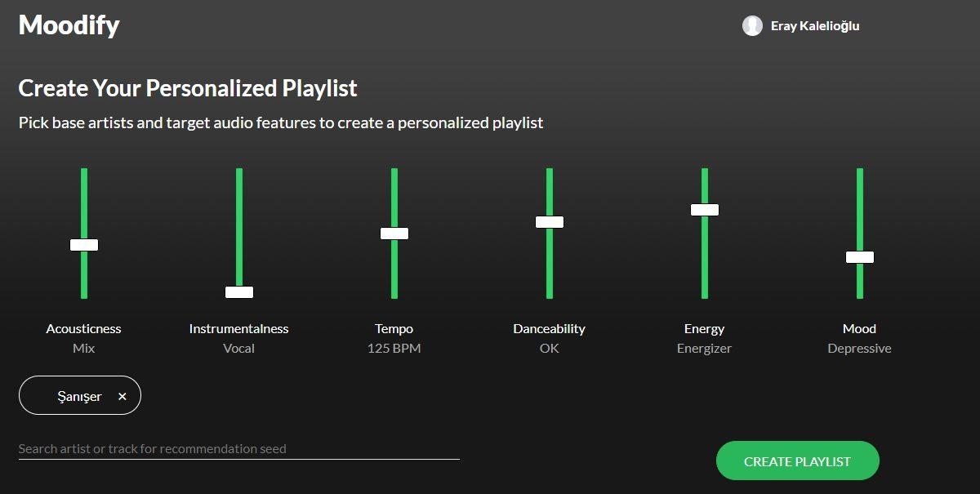
Task: Click inside the artist search field
Action: click(237, 448)
